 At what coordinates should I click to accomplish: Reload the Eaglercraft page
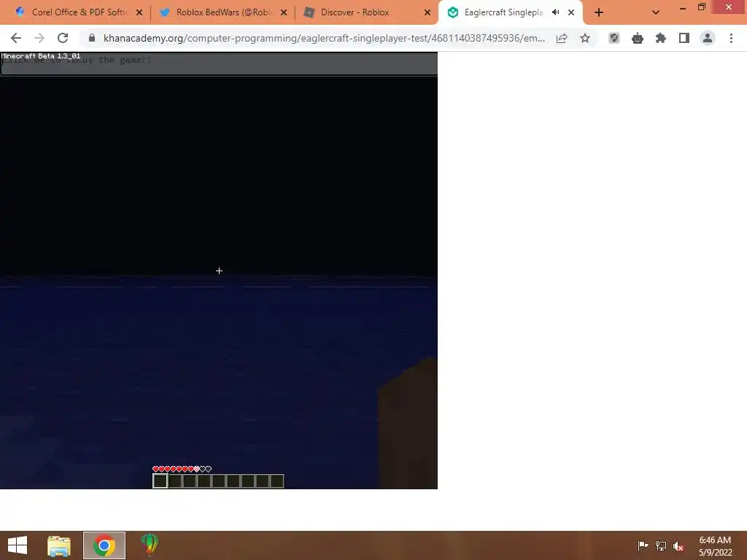point(63,38)
